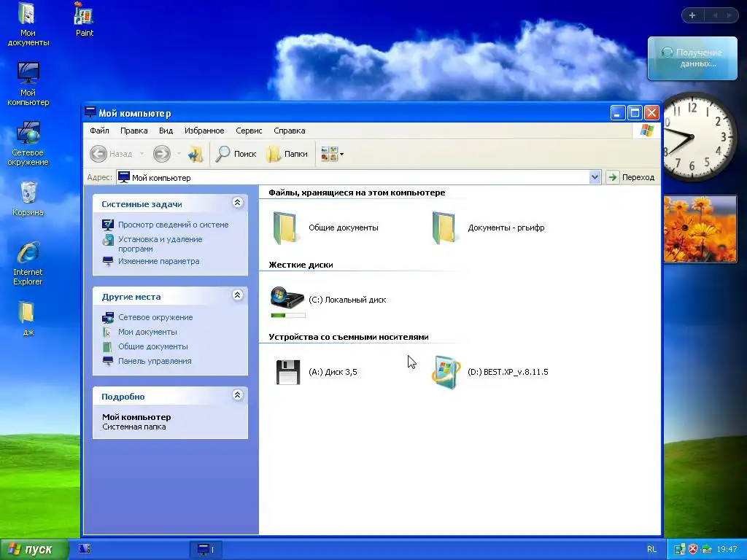Viewport: 747px width, 560px height.
Task: Open the Вид menu
Action: pyautogui.click(x=166, y=131)
